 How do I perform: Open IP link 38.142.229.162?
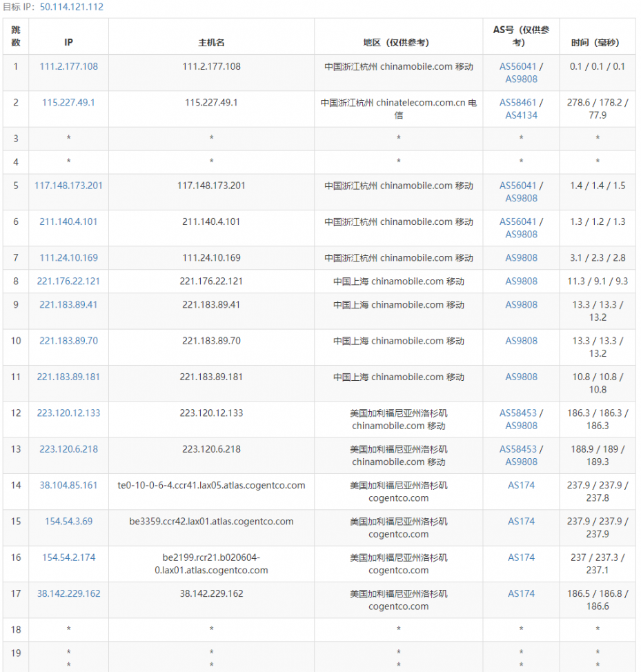pyautogui.click(x=68, y=593)
